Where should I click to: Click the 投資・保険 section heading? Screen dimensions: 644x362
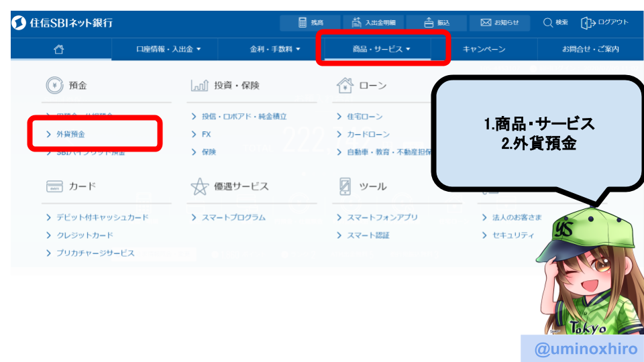tap(237, 85)
